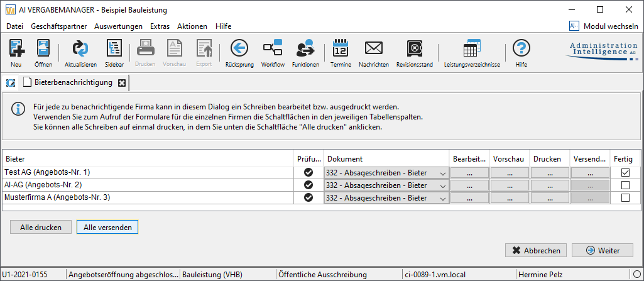This screenshot has width=644, height=281.
Task: Click Drucken button for Musterfirma A
Action: coord(550,199)
